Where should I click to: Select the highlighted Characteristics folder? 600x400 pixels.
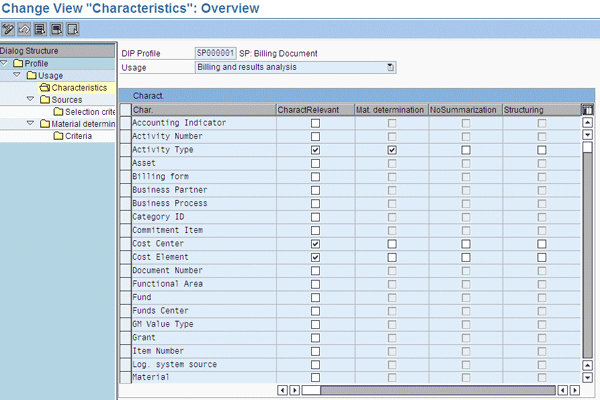click(73, 88)
